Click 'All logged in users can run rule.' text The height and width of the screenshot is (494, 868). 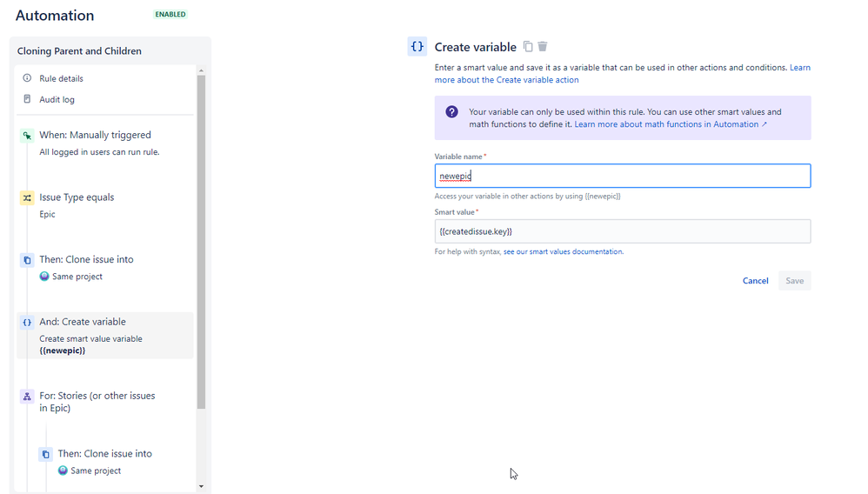(x=99, y=151)
